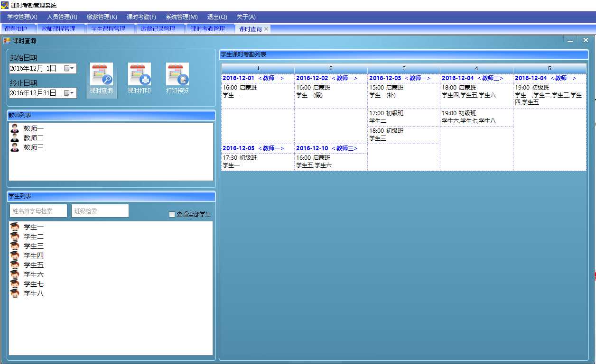Open the 系统管理(M) menu
Image resolution: width=596 pixels, height=364 pixels.
point(182,17)
